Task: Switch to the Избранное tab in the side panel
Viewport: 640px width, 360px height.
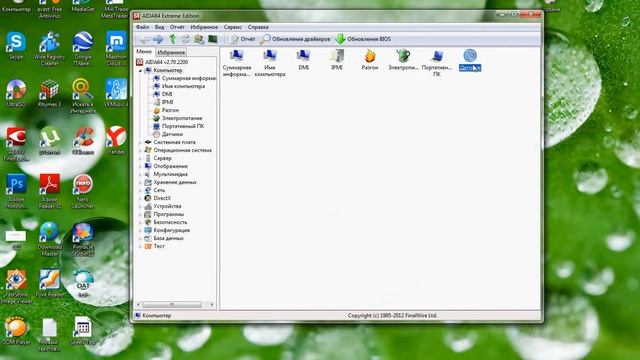Action: [171, 52]
